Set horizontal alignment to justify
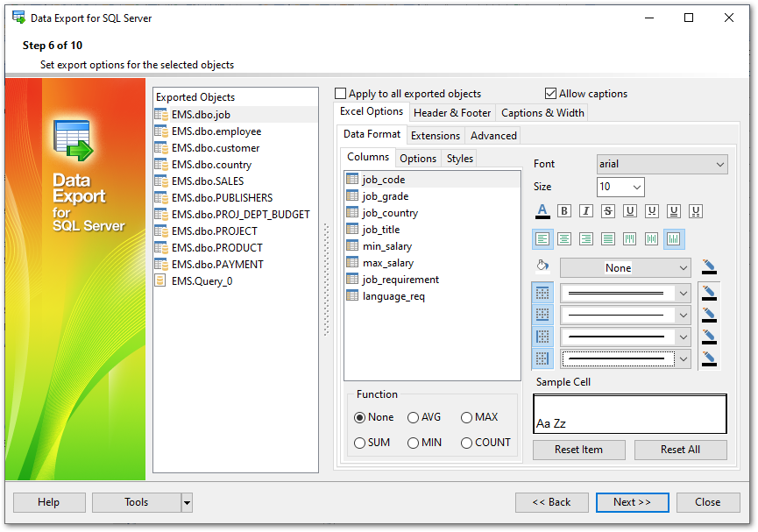Screen dimensions: 758x532 pos(608,239)
